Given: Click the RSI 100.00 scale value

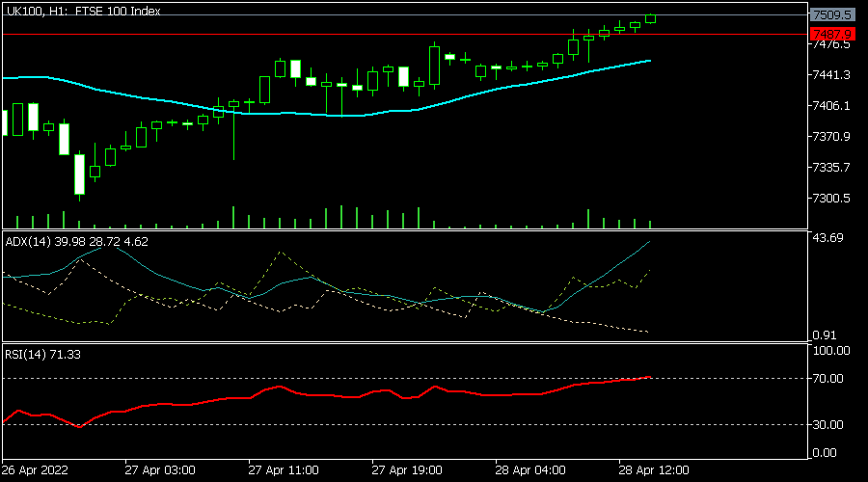Looking at the screenshot, I should pos(831,351).
